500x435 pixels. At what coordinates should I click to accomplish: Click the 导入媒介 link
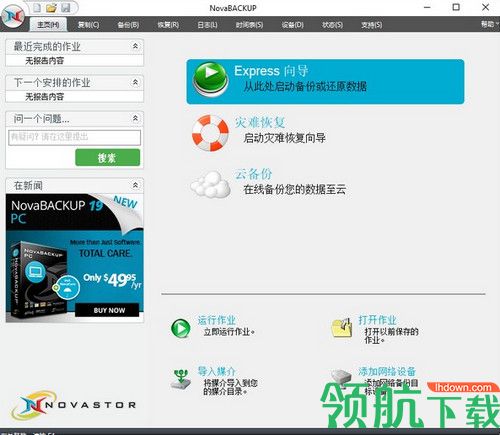217,371
